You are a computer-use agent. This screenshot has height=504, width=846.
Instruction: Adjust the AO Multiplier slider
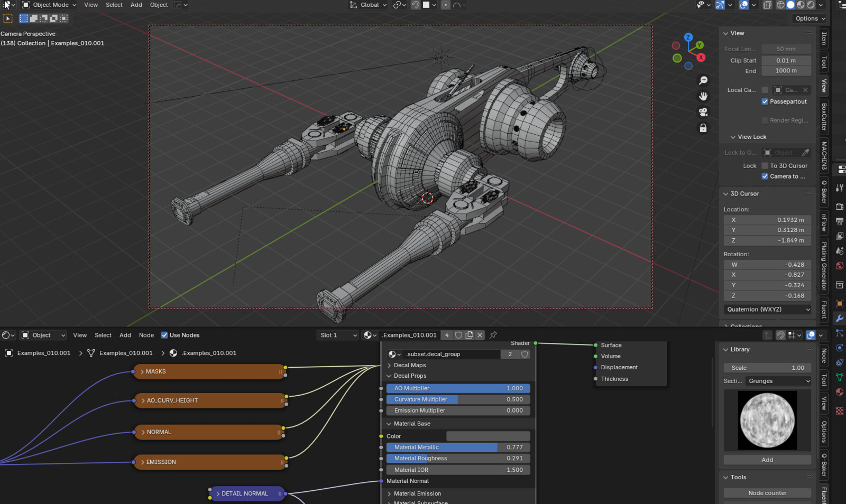pos(458,388)
